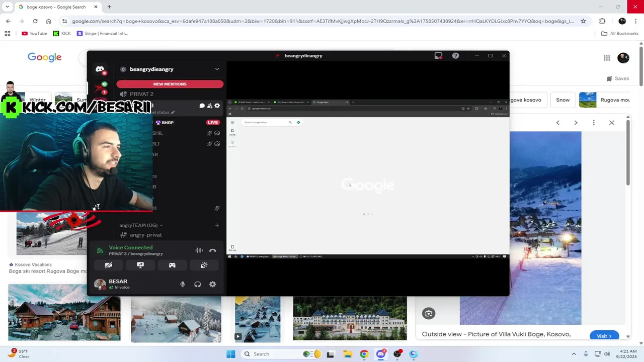Visit the Villa Vukli Boge page
This screenshot has height=362, width=644.
point(604,336)
